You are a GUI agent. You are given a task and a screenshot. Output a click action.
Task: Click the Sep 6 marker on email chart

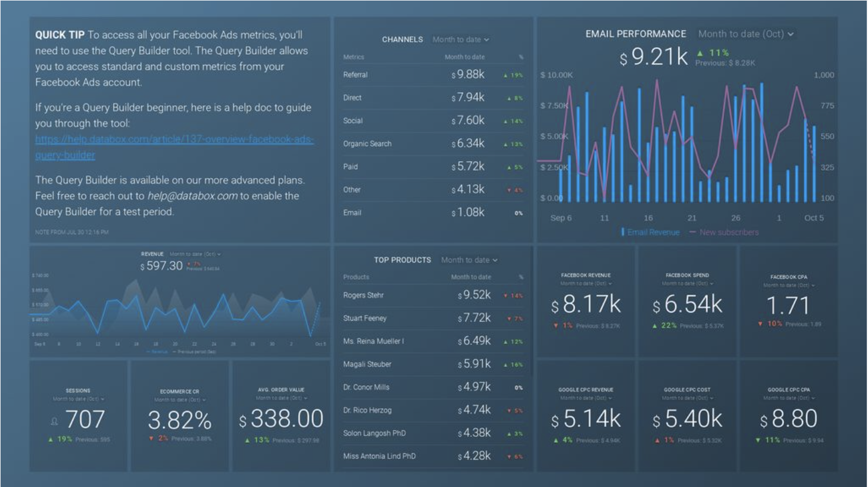[x=561, y=218]
